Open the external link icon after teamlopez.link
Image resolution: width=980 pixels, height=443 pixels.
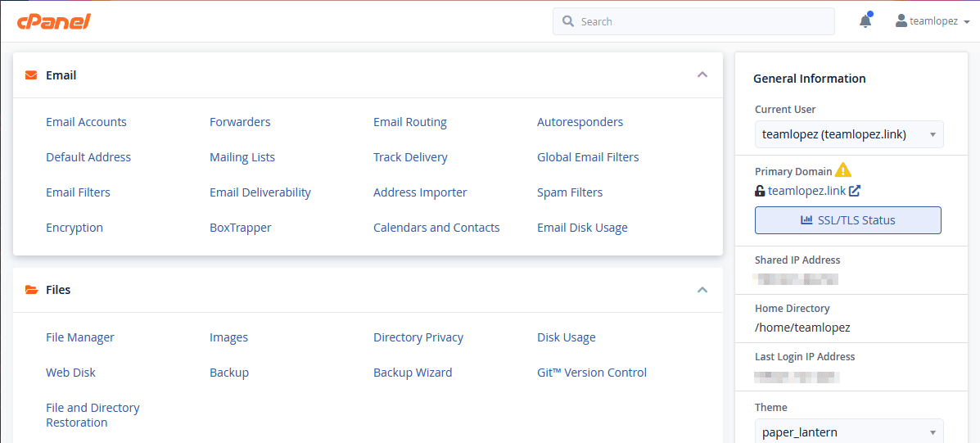(855, 191)
